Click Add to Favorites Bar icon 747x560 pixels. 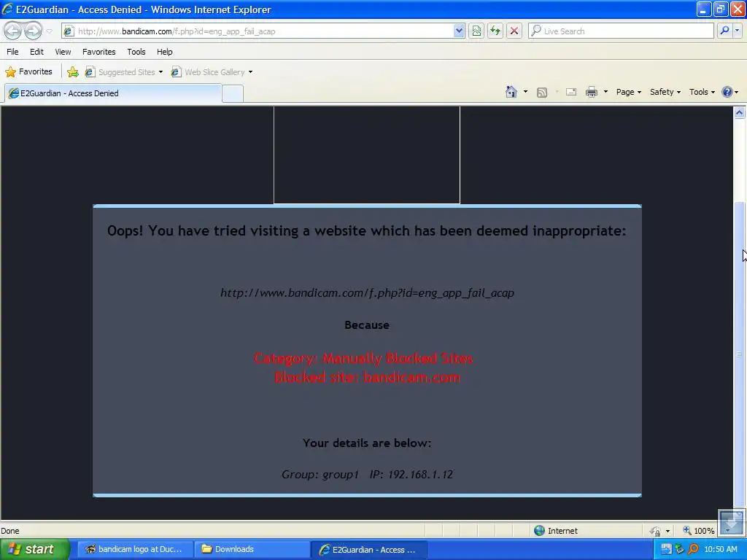[73, 72]
